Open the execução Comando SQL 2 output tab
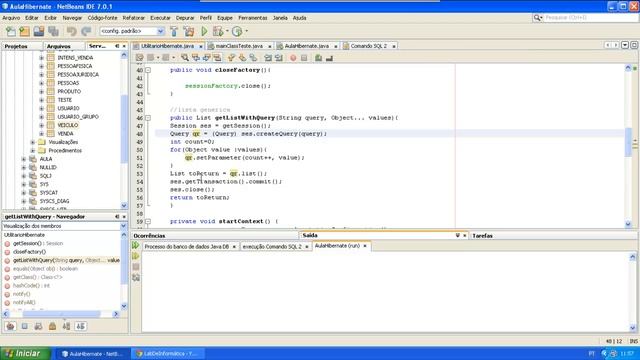Viewport: 640px width, 360px height. [x=272, y=247]
